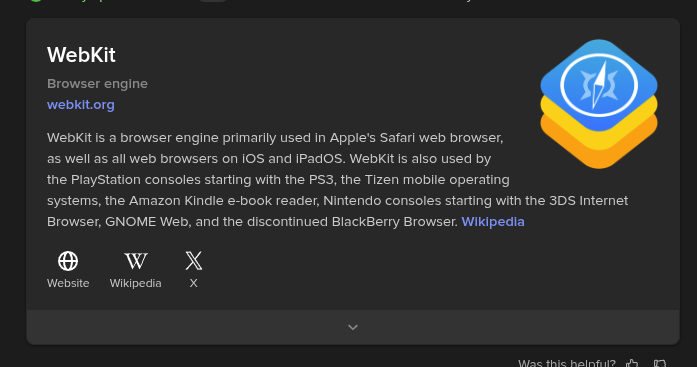The width and height of the screenshot is (697, 367).
Task: Open the globe Website icon
Action: click(x=68, y=261)
